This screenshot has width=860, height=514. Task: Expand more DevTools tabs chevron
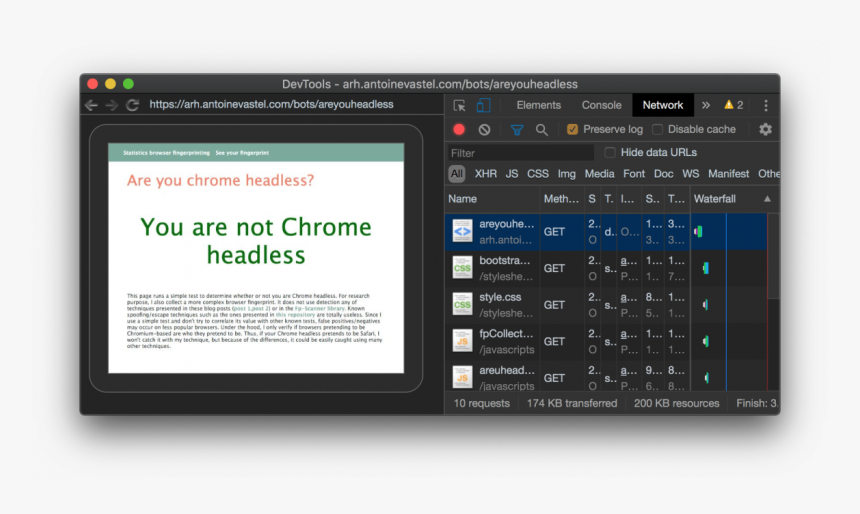[705, 105]
